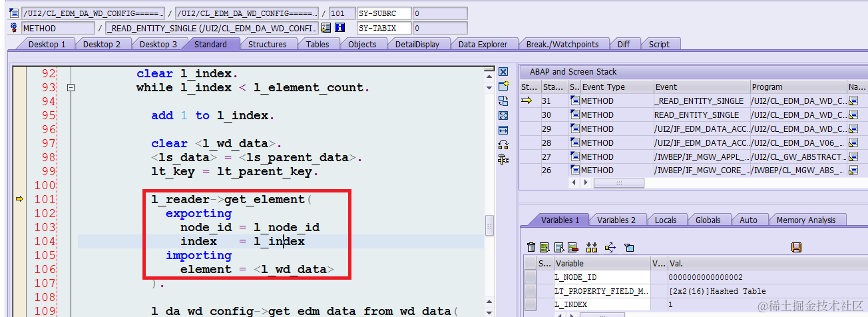Click the navigate icon for stack row 28
This screenshot has width=868, height=317.
(x=853, y=143)
